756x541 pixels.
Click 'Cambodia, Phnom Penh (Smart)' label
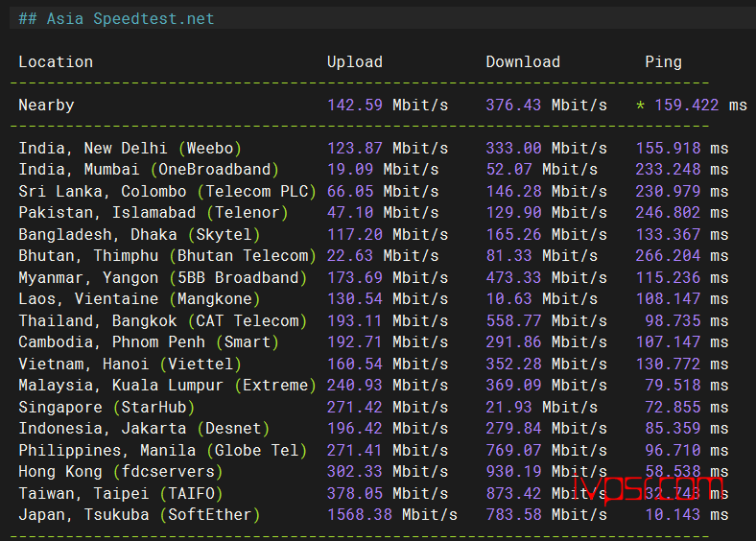[x=149, y=341]
